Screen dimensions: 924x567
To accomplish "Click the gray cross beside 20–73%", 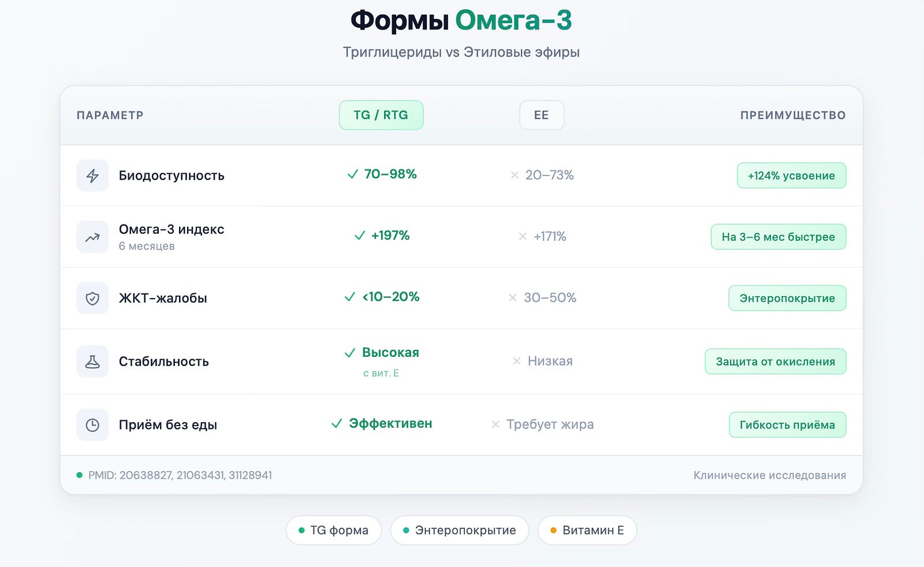I will pyautogui.click(x=515, y=175).
